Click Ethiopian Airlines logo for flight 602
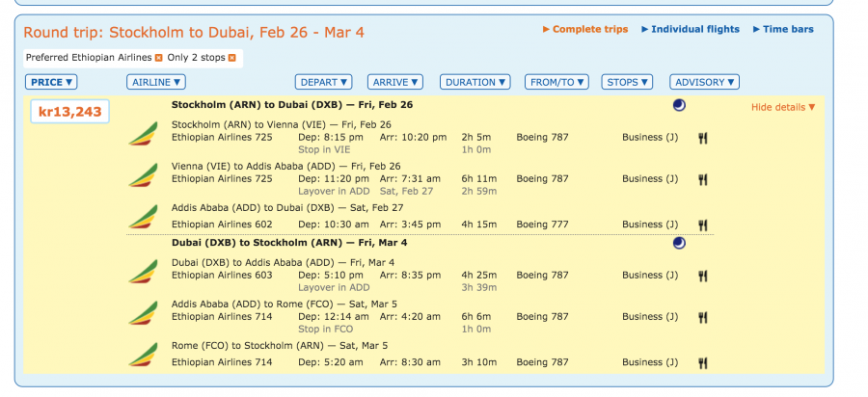Viewport: 868px width, 397px height. (x=143, y=217)
